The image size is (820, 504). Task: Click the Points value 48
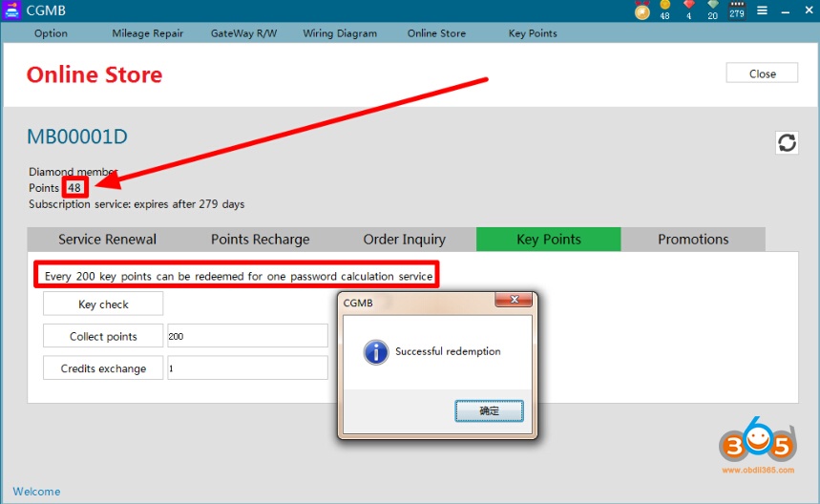pyautogui.click(x=74, y=188)
